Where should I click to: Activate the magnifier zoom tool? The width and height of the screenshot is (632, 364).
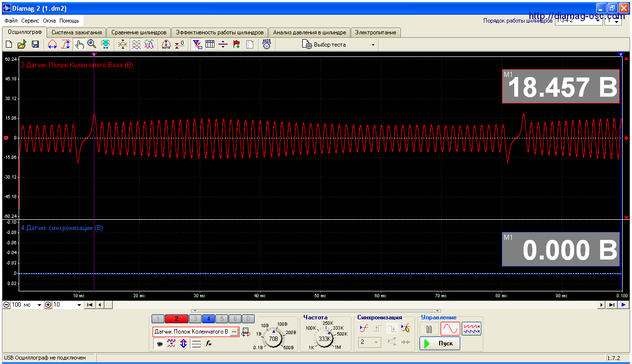92,45
